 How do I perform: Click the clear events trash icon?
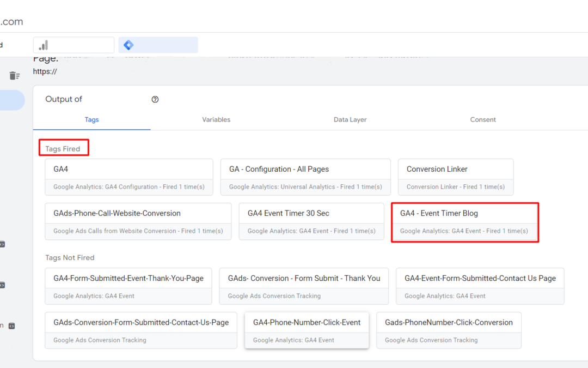tap(15, 76)
